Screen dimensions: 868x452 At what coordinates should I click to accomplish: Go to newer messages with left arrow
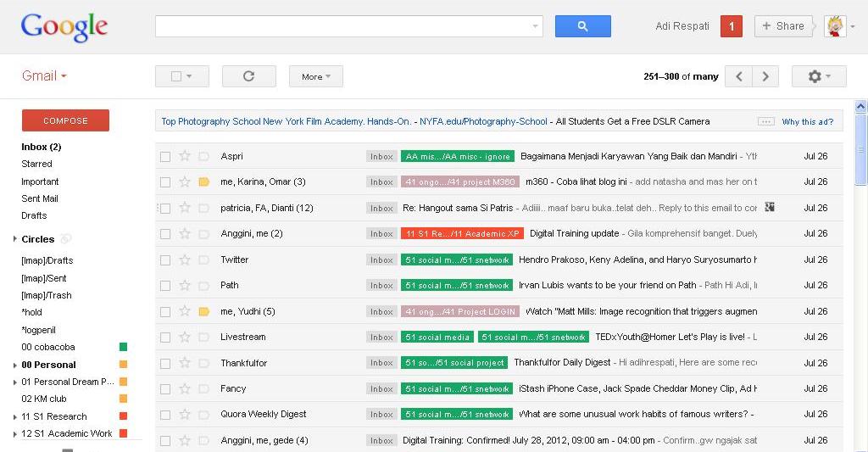tap(738, 76)
